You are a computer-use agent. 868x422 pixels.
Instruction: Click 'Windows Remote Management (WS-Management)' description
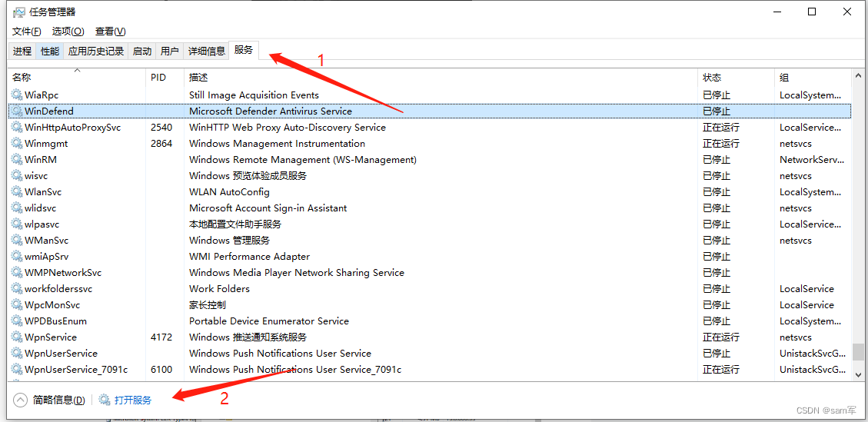point(303,159)
